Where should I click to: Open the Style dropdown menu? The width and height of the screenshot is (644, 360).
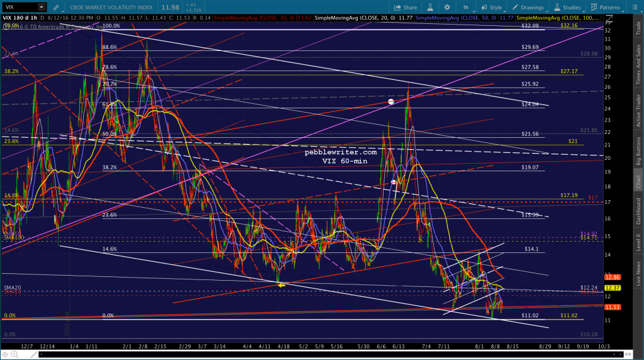492,8
